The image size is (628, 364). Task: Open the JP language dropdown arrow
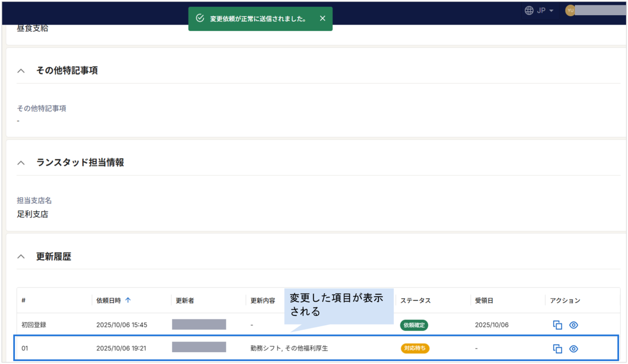click(551, 11)
